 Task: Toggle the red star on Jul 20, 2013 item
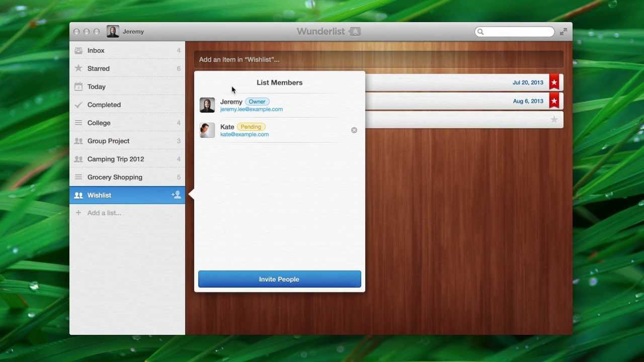pyautogui.click(x=554, y=82)
